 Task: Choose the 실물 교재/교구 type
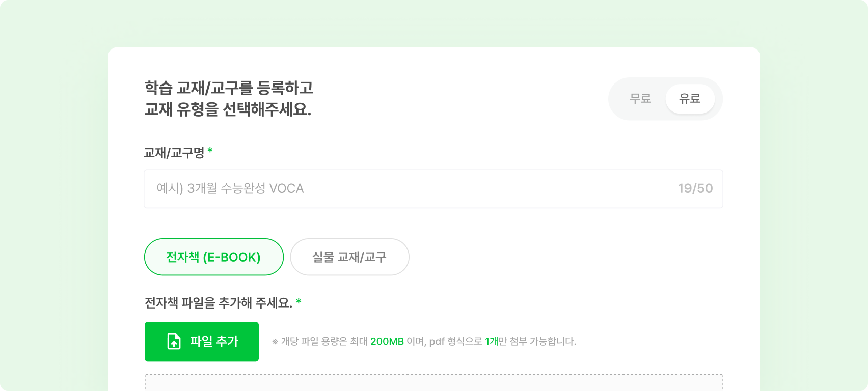tap(349, 257)
